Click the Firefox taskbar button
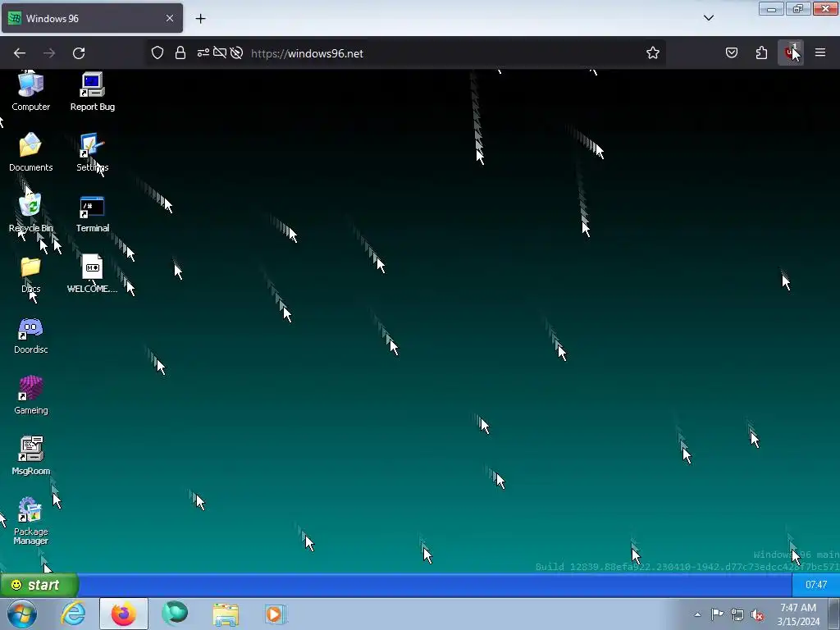Viewport: 840px width, 630px height. tap(123, 614)
